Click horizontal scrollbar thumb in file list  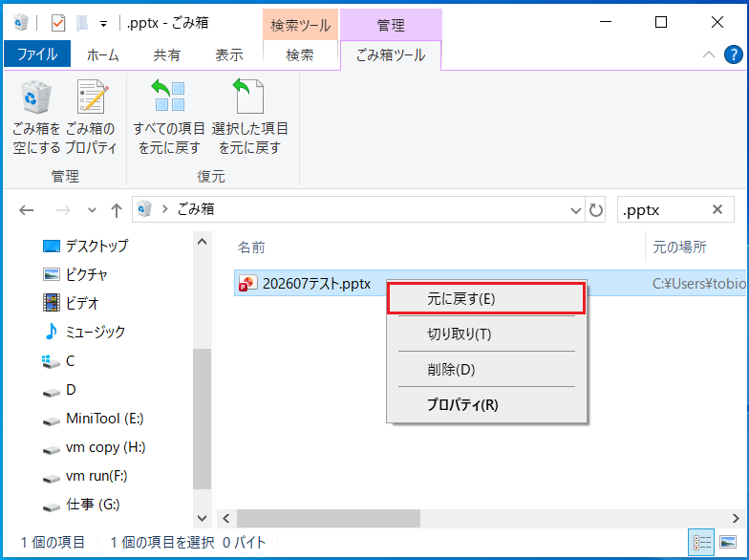(x=329, y=518)
